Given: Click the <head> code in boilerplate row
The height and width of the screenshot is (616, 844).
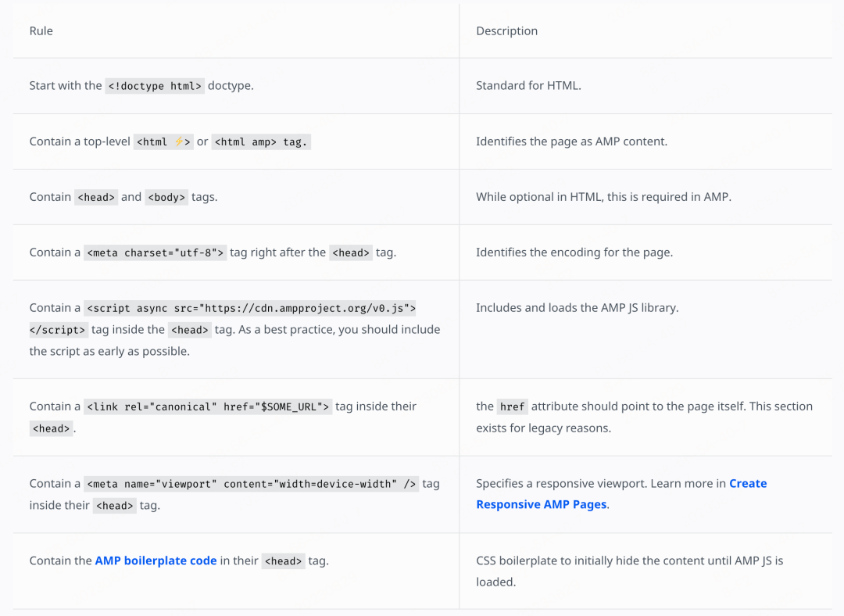Looking at the screenshot, I should [x=283, y=560].
